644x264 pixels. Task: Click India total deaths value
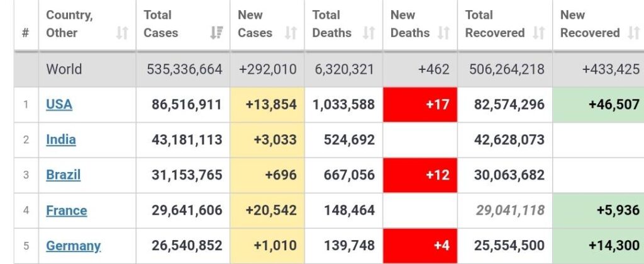(x=349, y=140)
